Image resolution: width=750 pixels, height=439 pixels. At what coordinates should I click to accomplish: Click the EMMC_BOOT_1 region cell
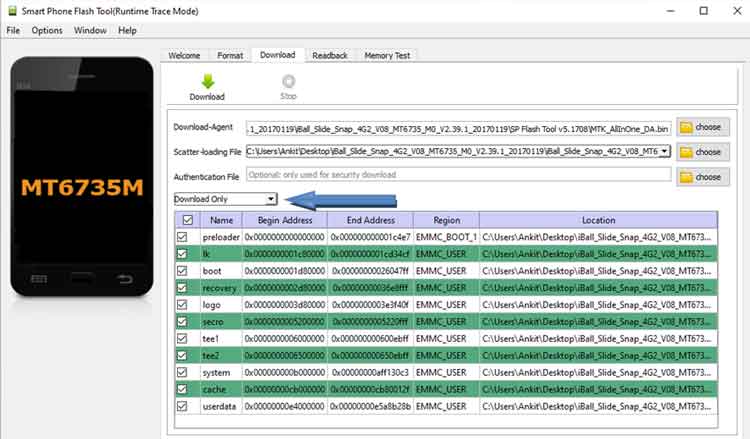(x=446, y=237)
